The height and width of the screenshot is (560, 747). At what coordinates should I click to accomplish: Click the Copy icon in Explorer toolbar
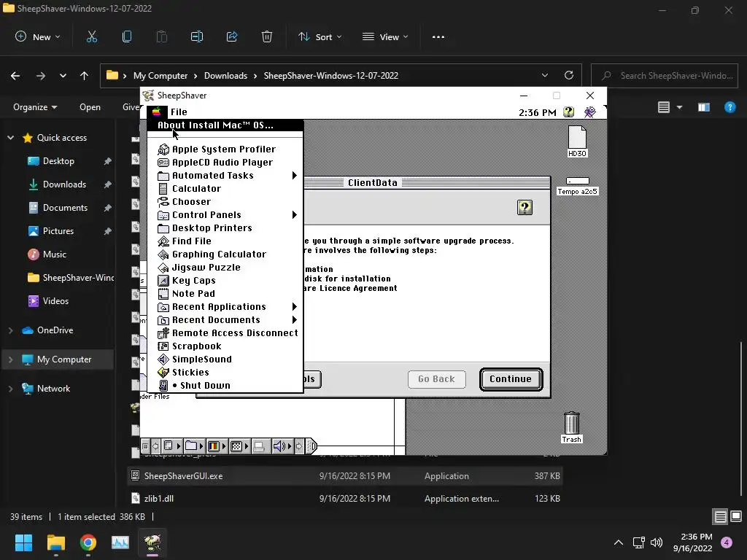(x=127, y=36)
